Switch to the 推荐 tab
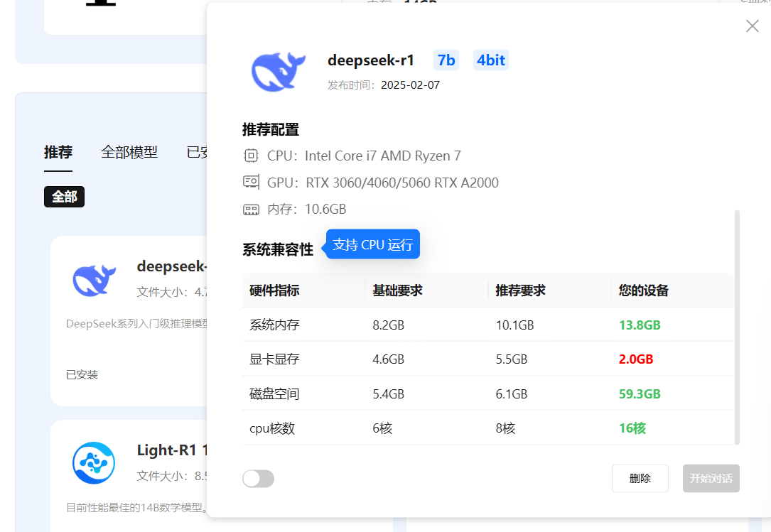 pyautogui.click(x=58, y=153)
